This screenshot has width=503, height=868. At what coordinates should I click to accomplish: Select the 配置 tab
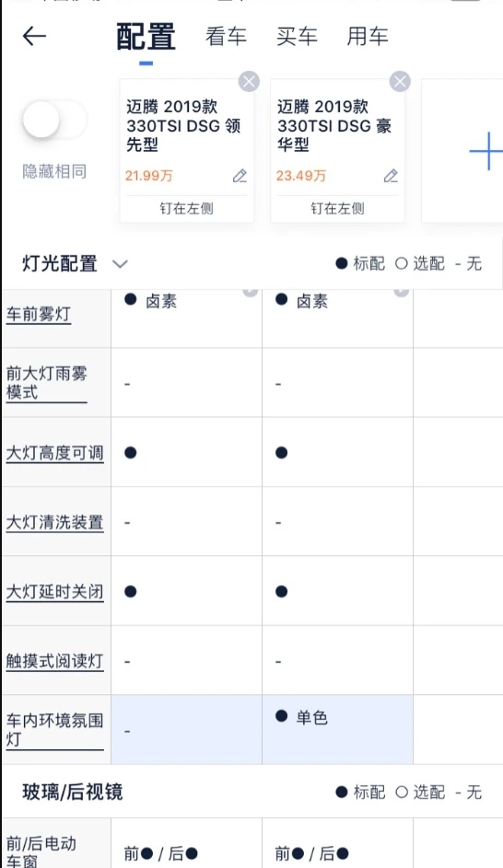pos(146,37)
